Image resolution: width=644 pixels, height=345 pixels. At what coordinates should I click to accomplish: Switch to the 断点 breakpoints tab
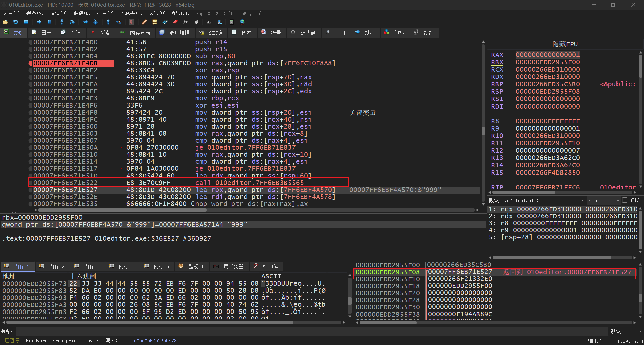click(102, 33)
